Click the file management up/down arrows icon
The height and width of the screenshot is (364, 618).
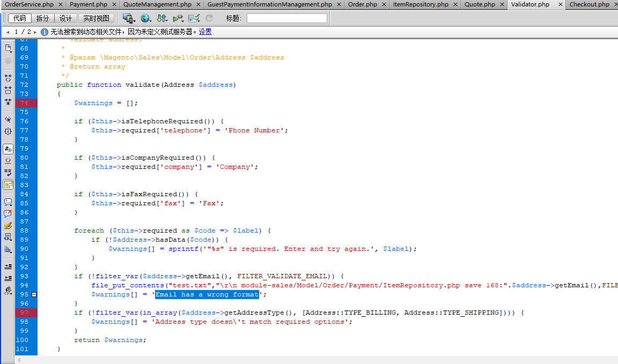click(x=161, y=18)
